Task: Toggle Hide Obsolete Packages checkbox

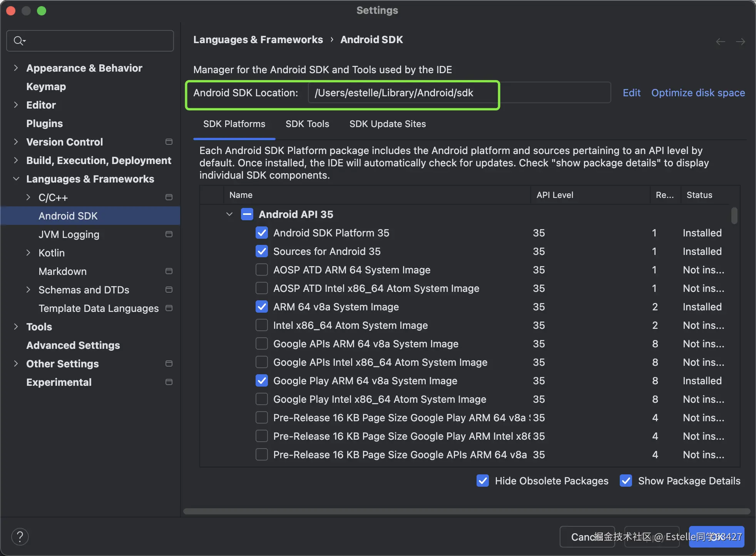Action: click(x=483, y=481)
